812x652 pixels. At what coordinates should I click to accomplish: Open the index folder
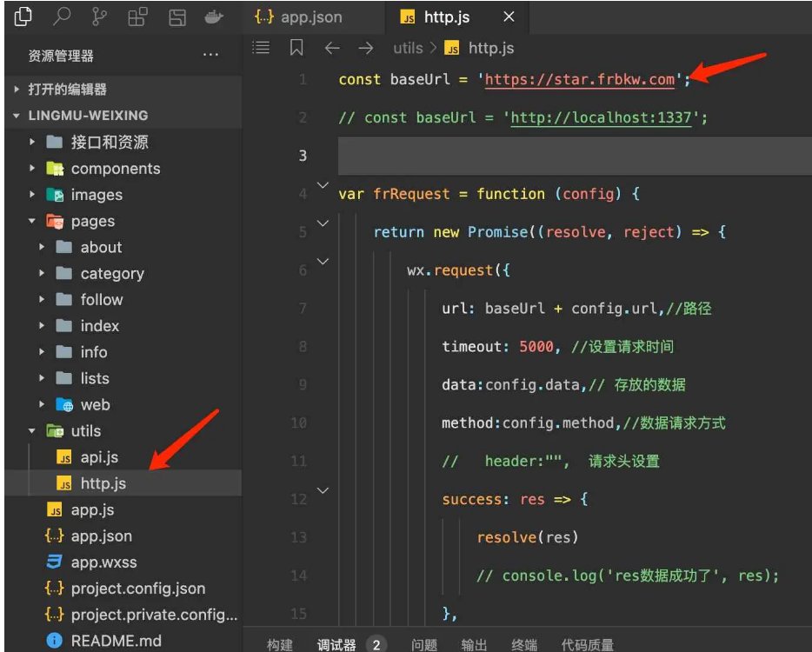[x=123, y=326]
